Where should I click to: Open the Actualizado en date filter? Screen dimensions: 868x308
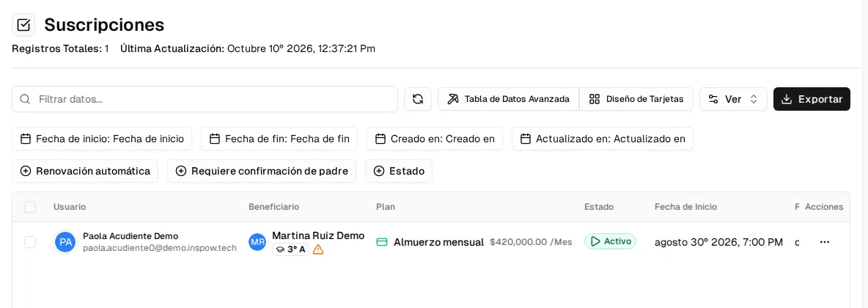pyautogui.click(x=603, y=139)
